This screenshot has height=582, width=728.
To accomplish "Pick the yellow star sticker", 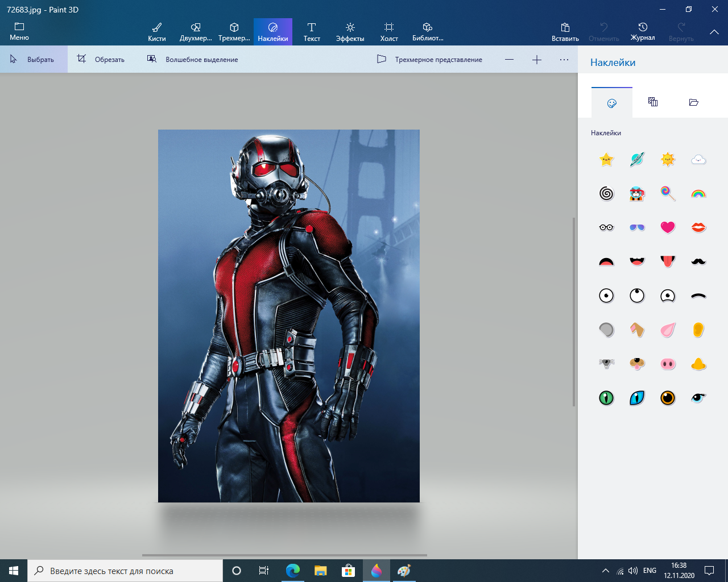I will click(x=607, y=160).
